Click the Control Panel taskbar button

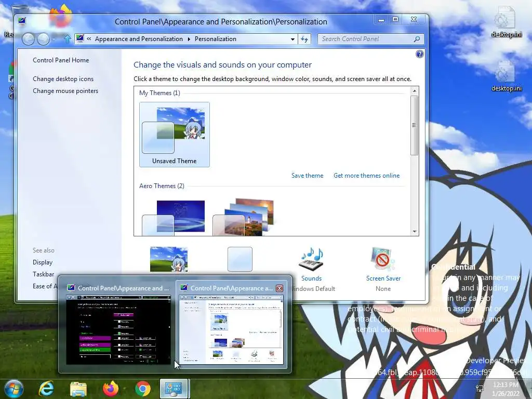coord(174,389)
